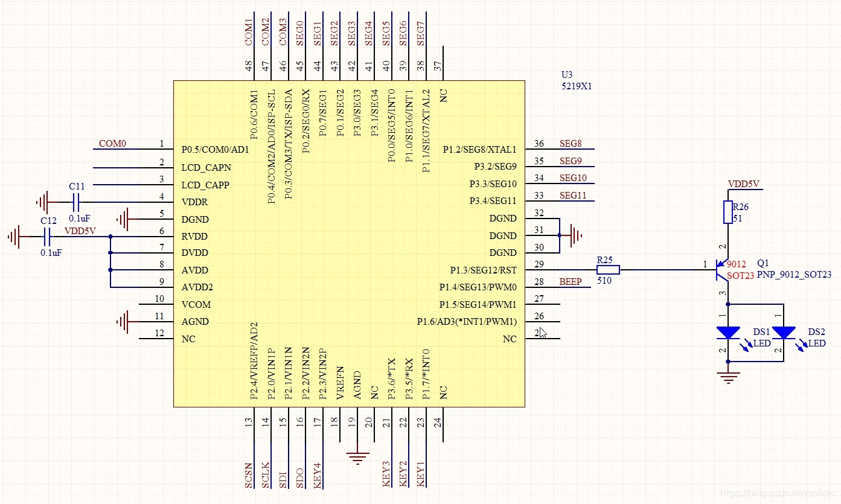The width and height of the screenshot is (841, 504).
Task: Click the 0.1uF value under C11
Action: [80, 219]
